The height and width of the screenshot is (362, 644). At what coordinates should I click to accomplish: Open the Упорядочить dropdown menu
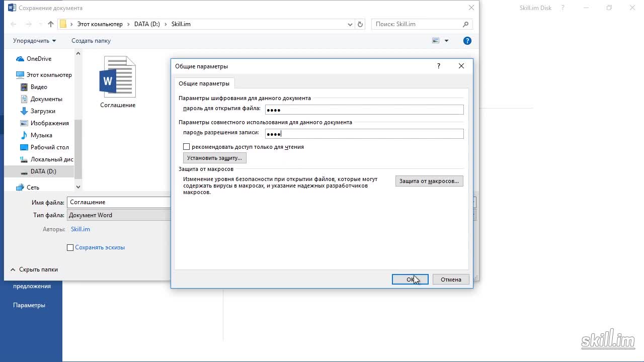pyautogui.click(x=35, y=41)
